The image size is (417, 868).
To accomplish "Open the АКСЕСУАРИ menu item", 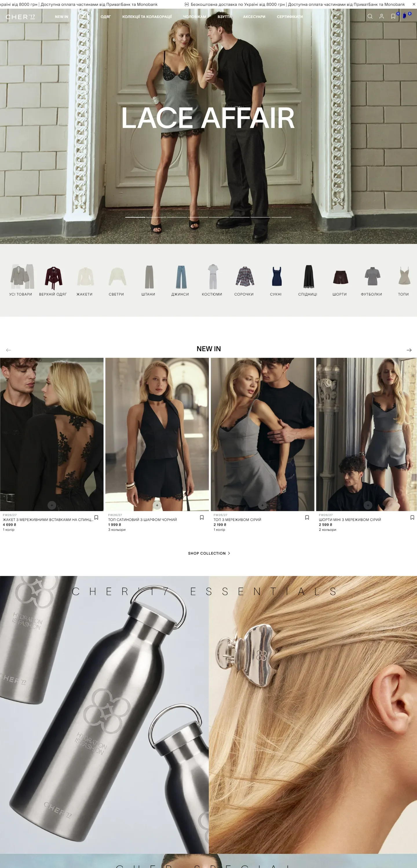I will point(254,17).
